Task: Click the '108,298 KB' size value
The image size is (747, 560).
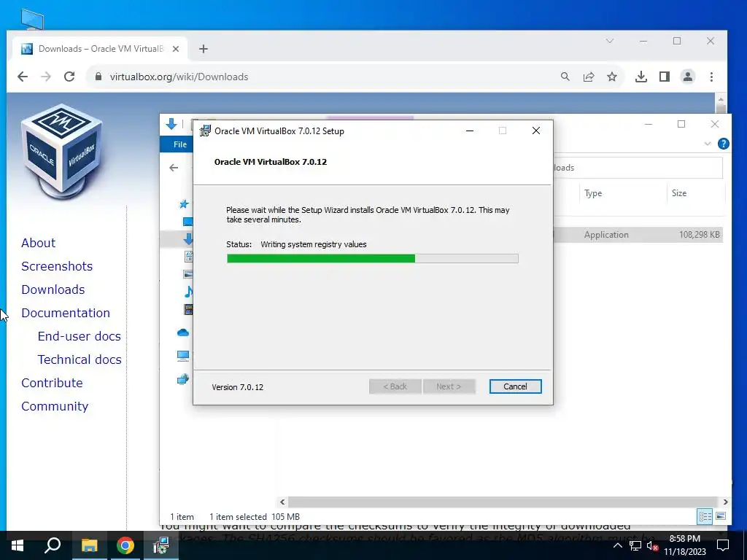Action: pyautogui.click(x=699, y=235)
